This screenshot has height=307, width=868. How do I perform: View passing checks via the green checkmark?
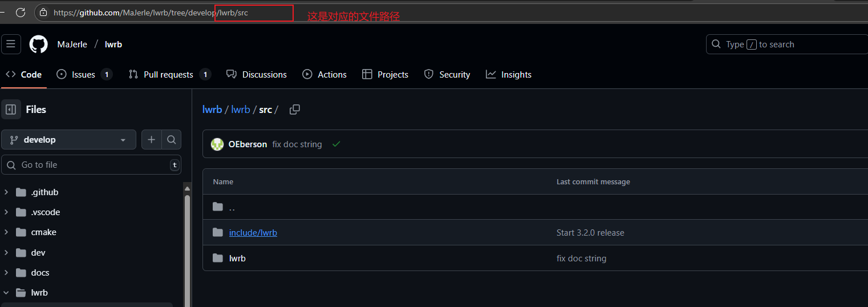pos(336,144)
